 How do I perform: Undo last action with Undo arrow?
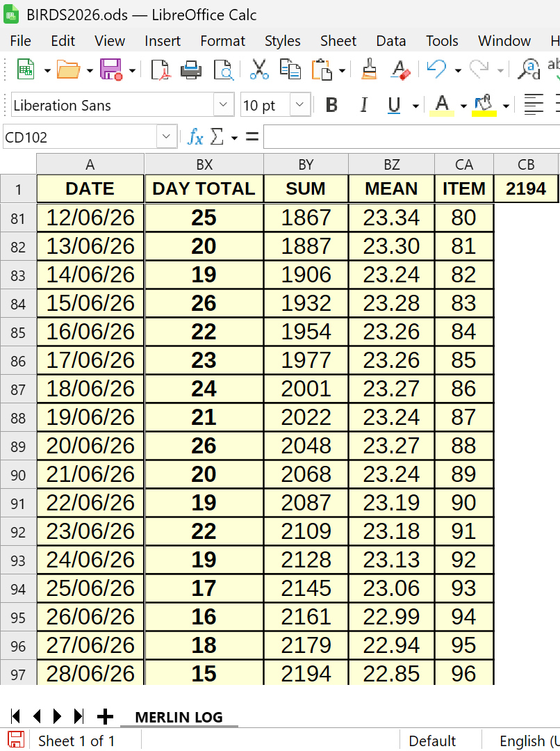coord(436,70)
